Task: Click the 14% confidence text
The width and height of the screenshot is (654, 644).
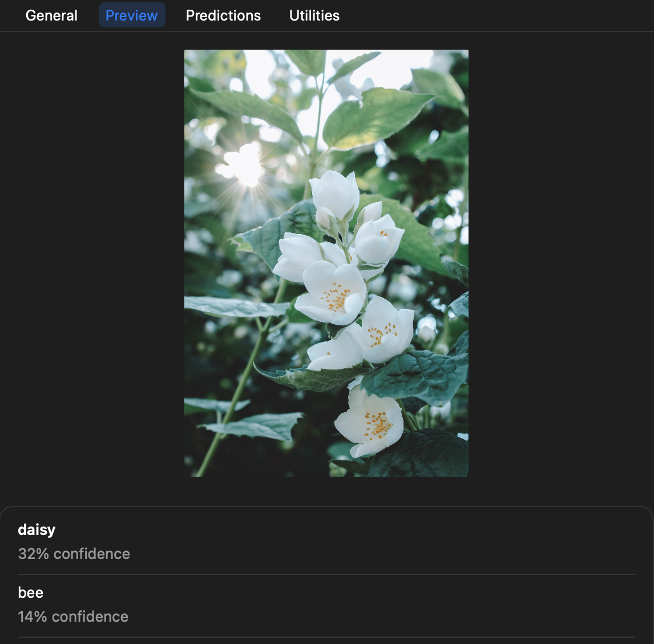Action: click(x=73, y=617)
